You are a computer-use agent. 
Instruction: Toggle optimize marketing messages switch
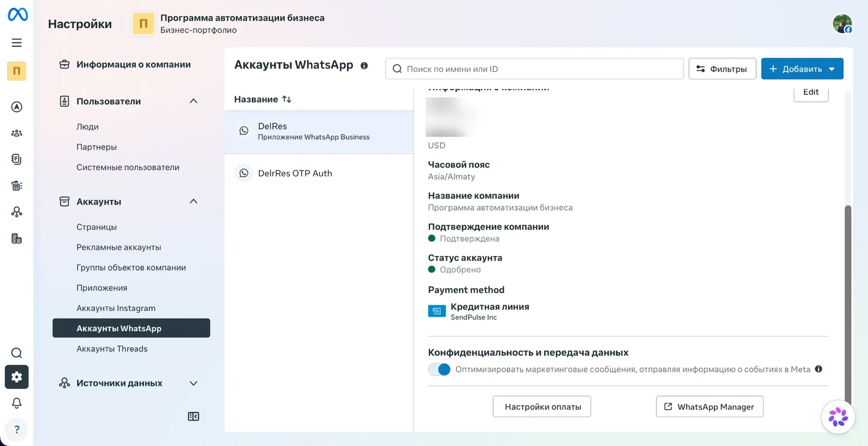click(x=439, y=369)
